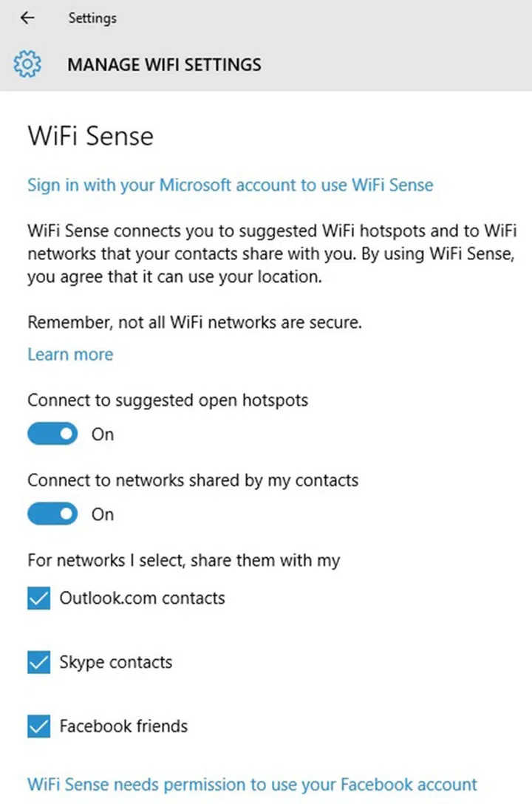Click the On label beside contacts networks toggle

(103, 514)
